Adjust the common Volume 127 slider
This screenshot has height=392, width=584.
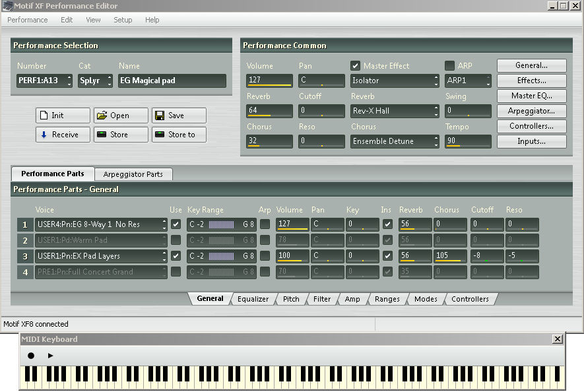click(269, 81)
